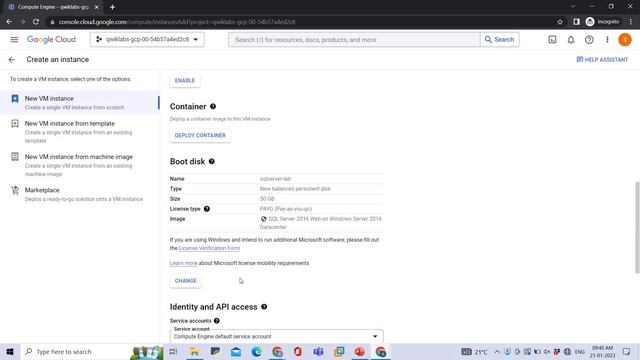640x360 pixels.
Task: Click the Identity and API access help icon
Action: pos(264,307)
